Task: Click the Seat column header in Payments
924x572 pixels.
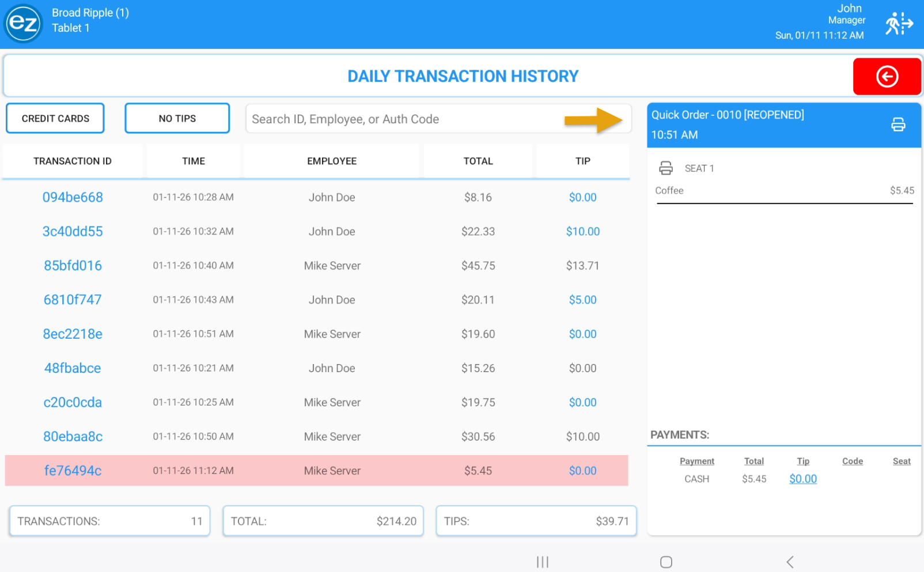Action: (x=902, y=461)
